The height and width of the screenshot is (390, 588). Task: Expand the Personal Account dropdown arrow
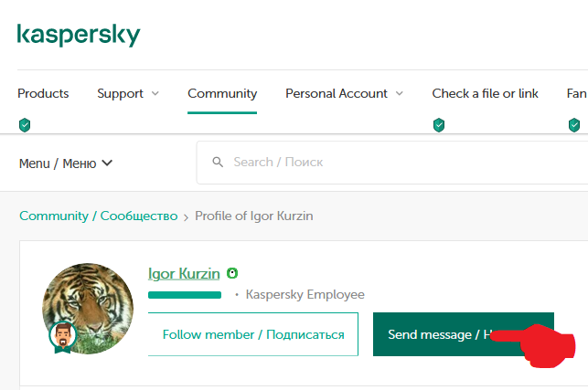[x=400, y=93]
